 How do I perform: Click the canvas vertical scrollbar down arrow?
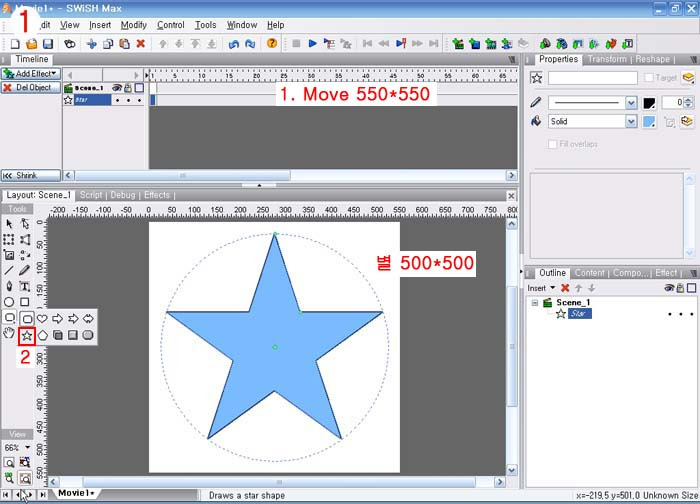[x=512, y=470]
